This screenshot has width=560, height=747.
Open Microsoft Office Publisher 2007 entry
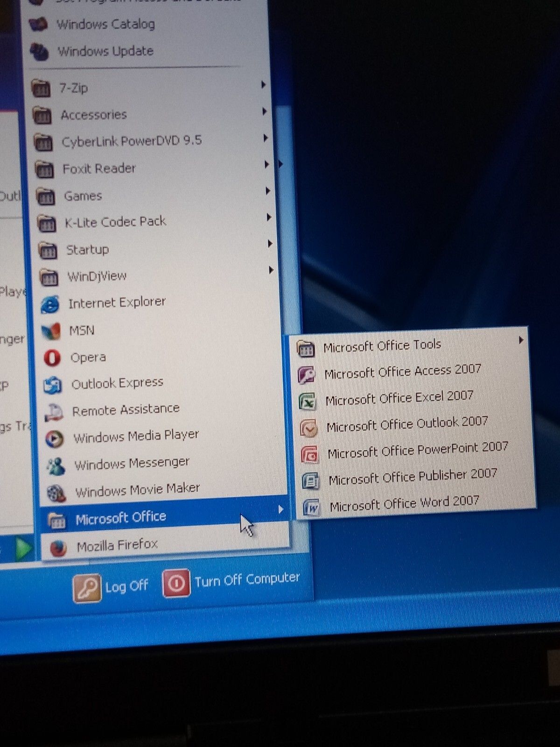(x=415, y=478)
